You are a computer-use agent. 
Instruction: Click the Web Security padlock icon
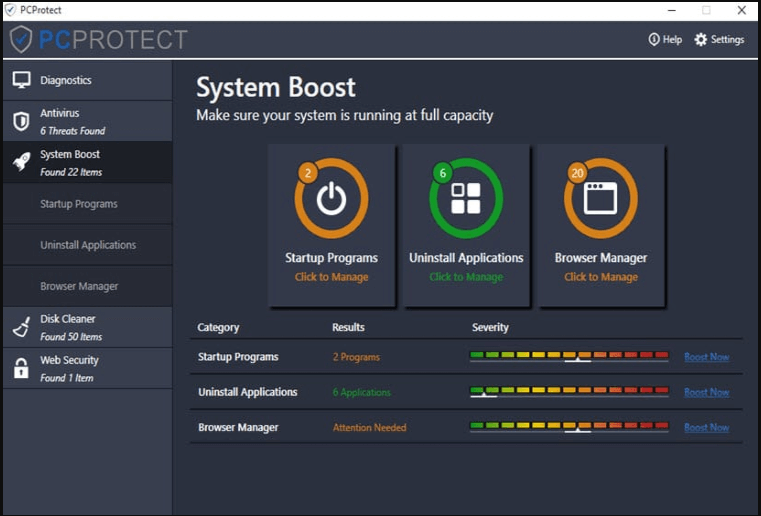[21, 368]
